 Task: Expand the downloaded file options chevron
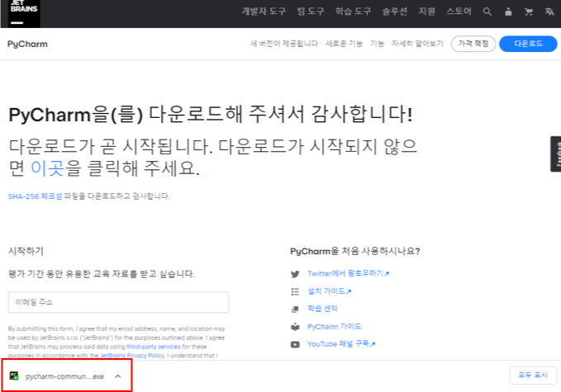118,376
